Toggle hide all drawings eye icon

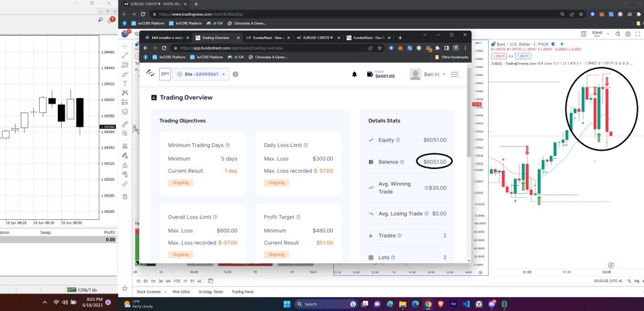tap(125, 173)
